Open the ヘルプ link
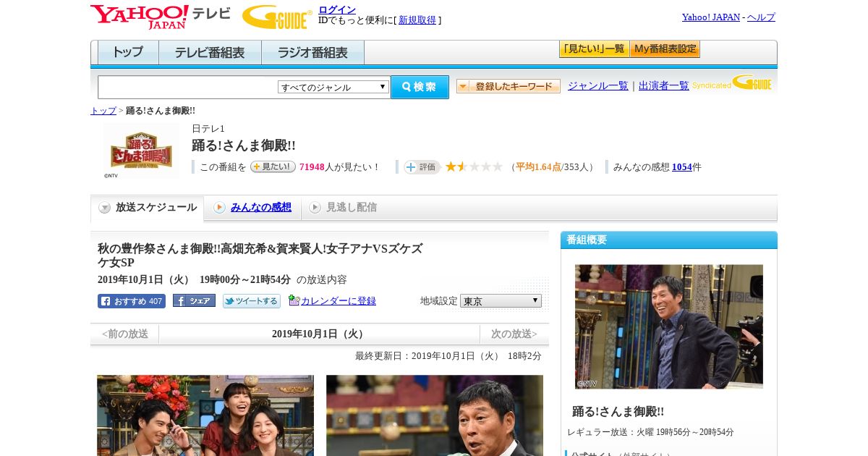The image size is (868, 456). click(x=761, y=17)
